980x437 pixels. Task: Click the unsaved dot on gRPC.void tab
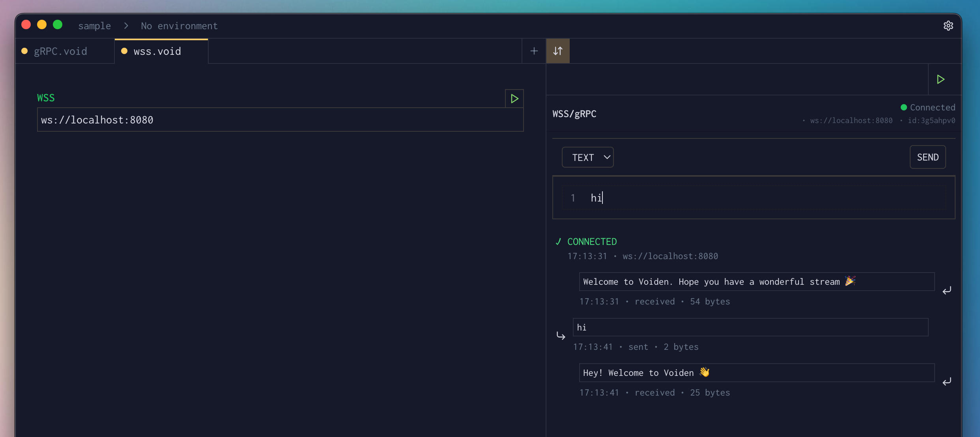24,50
